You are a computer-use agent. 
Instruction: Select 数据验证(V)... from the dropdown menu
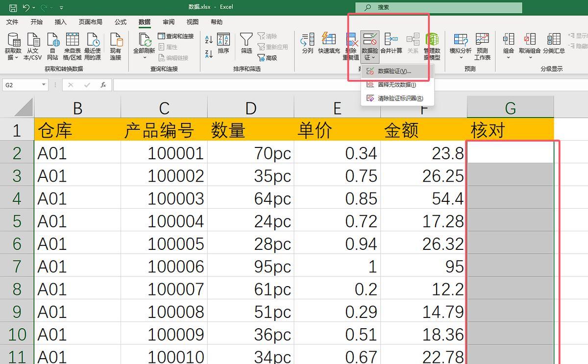click(397, 72)
